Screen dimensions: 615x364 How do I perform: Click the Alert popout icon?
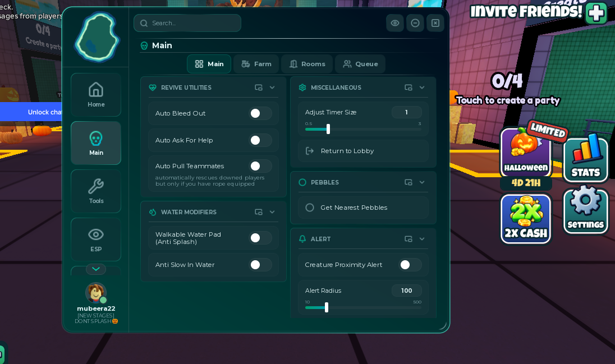pos(409,239)
